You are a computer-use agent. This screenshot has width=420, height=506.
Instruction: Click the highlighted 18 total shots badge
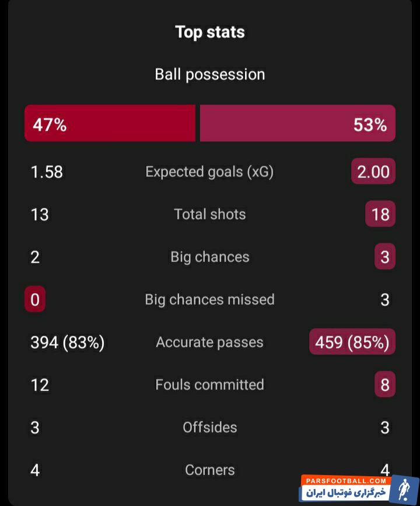click(380, 214)
